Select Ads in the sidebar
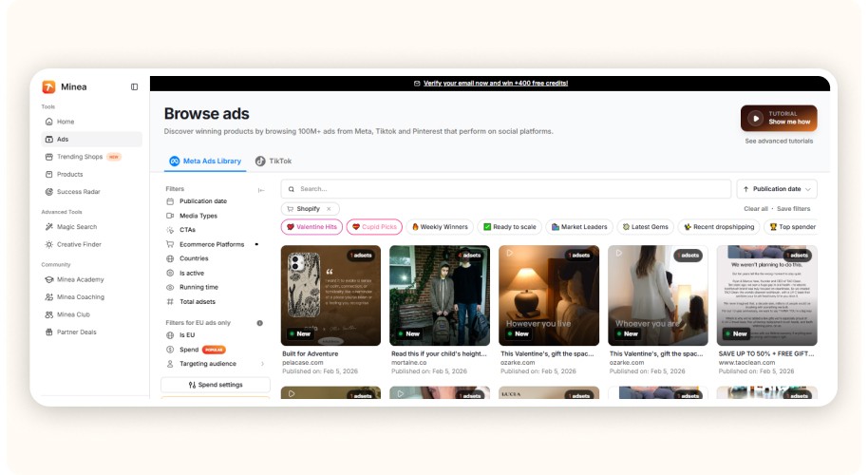Viewport: 868px width, 475px height. click(91, 139)
